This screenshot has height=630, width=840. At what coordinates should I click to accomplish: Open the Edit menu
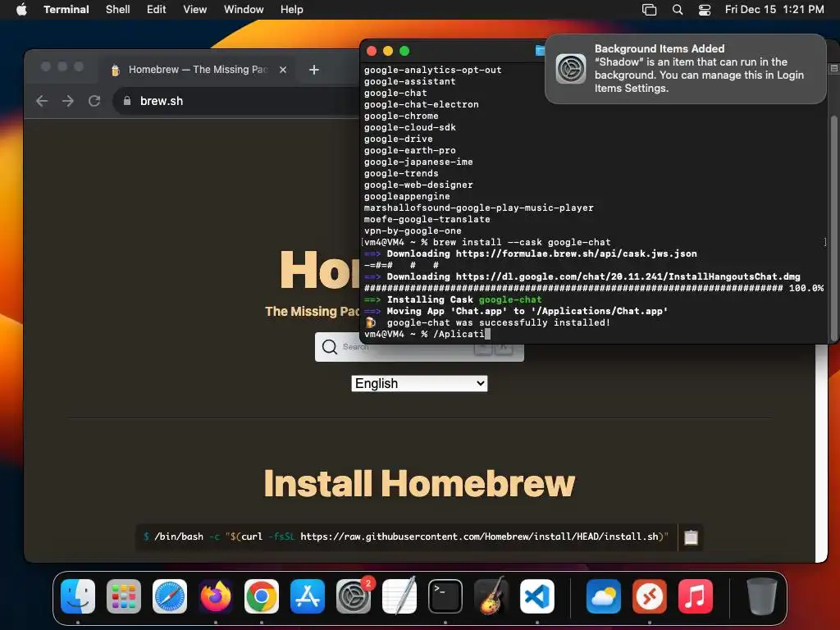pos(157,9)
